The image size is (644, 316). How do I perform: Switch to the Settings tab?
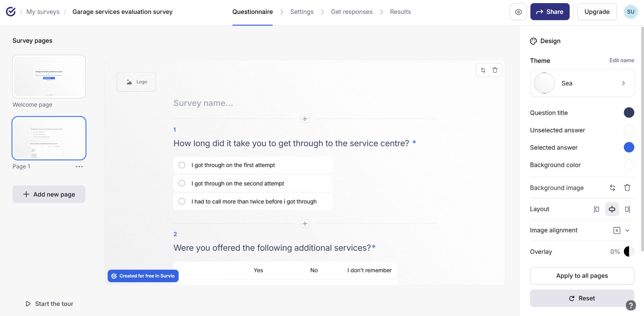pyautogui.click(x=302, y=12)
